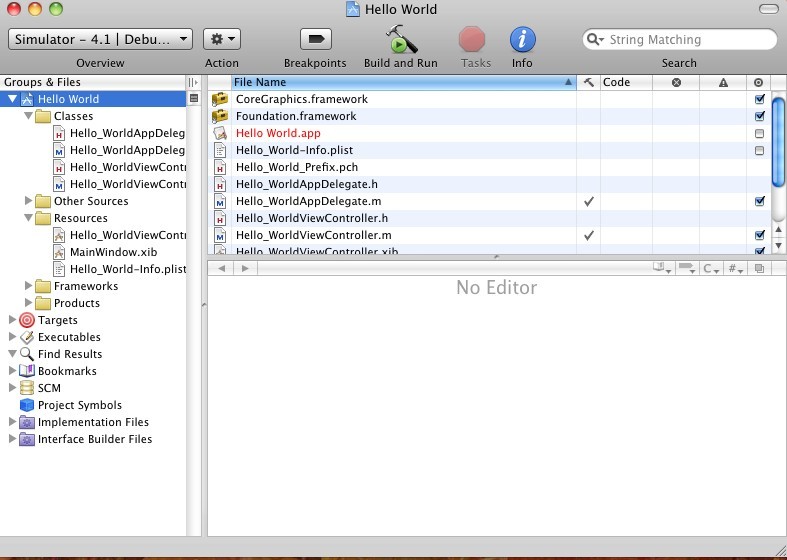The image size is (787, 560).
Task: Click the warnings triangle column header
Action: [723, 82]
